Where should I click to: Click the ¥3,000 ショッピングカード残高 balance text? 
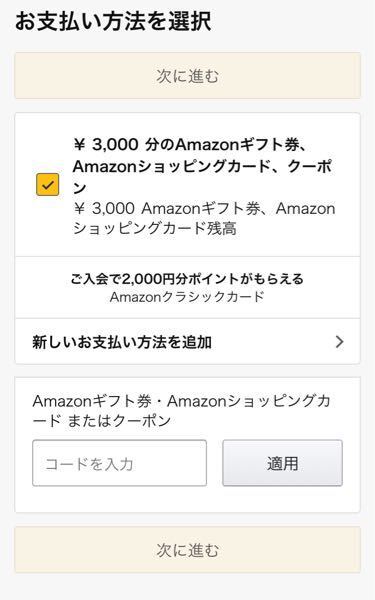pyautogui.click(x=204, y=218)
